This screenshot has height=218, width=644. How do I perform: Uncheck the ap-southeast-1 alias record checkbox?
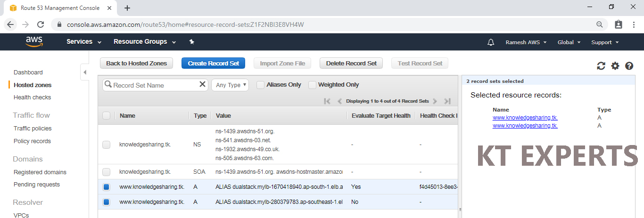coord(106,202)
